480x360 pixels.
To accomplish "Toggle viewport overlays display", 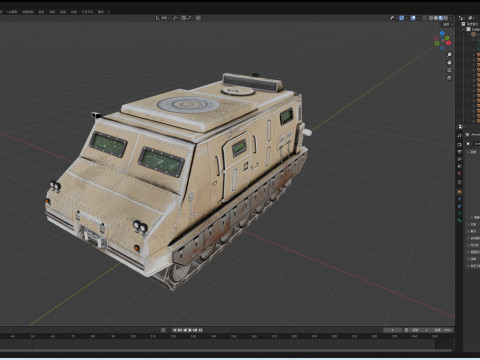I will tap(413, 18).
